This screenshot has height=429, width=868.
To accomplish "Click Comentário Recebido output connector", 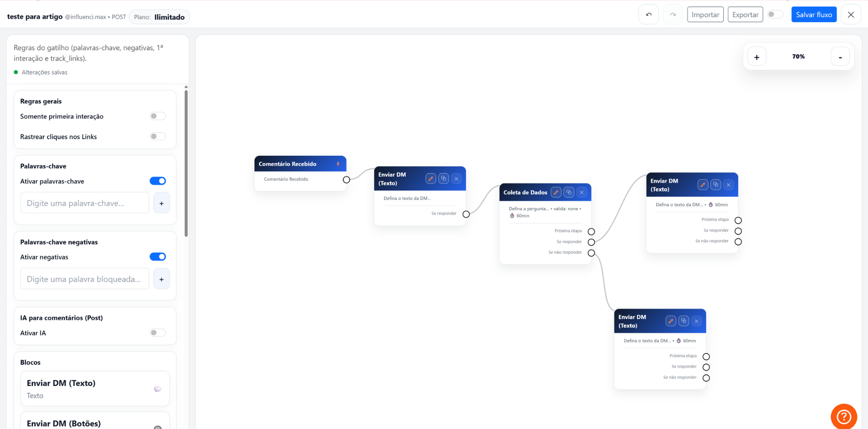I will point(346,180).
